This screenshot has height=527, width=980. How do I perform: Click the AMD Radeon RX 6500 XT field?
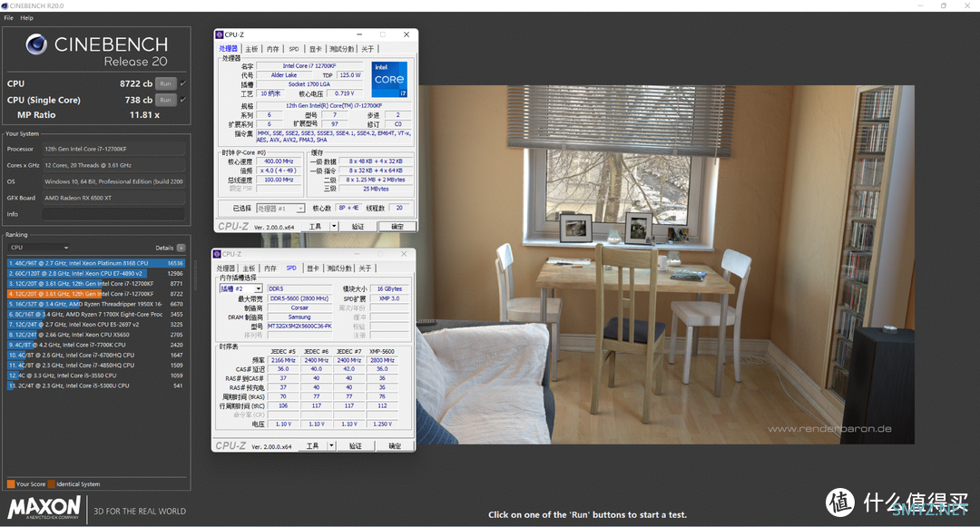[113, 198]
